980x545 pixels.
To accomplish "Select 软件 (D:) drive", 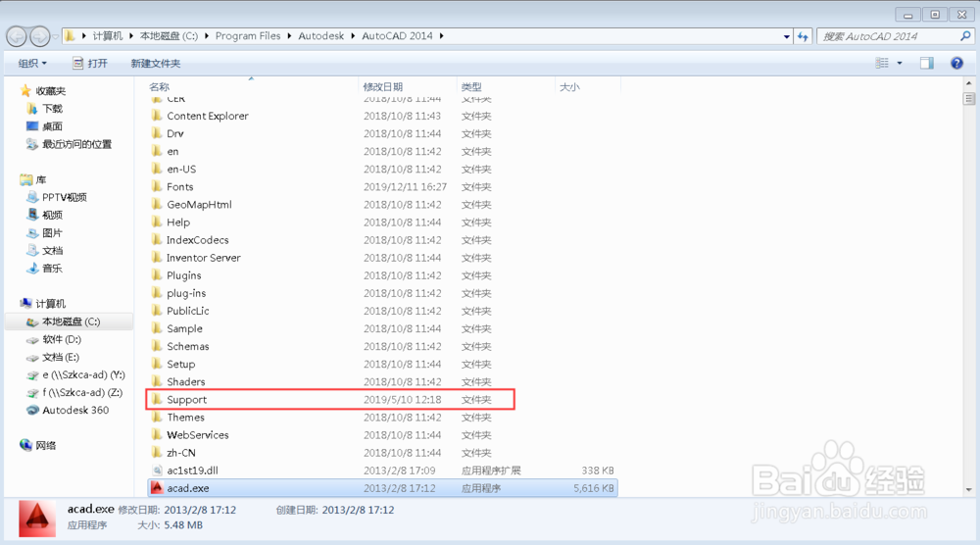I will 62,339.
